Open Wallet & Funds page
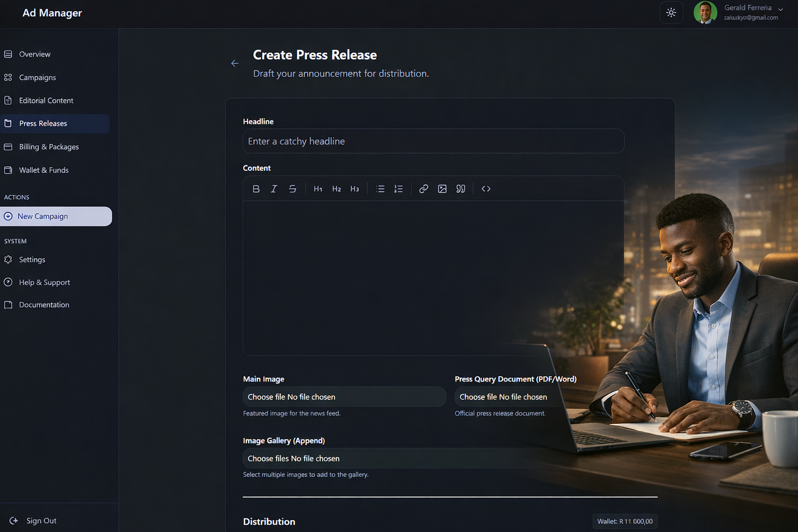This screenshot has width=798, height=532. click(44, 170)
